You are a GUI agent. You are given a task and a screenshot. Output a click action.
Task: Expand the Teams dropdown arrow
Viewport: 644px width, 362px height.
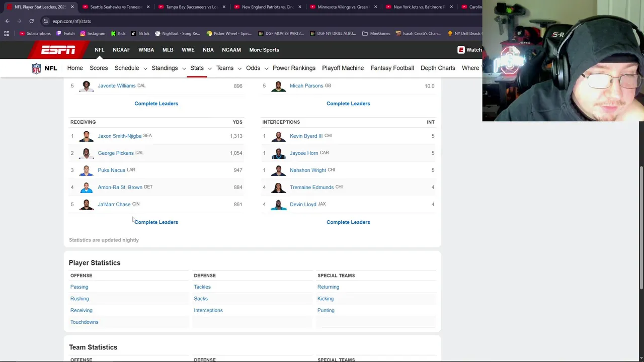[x=239, y=68]
